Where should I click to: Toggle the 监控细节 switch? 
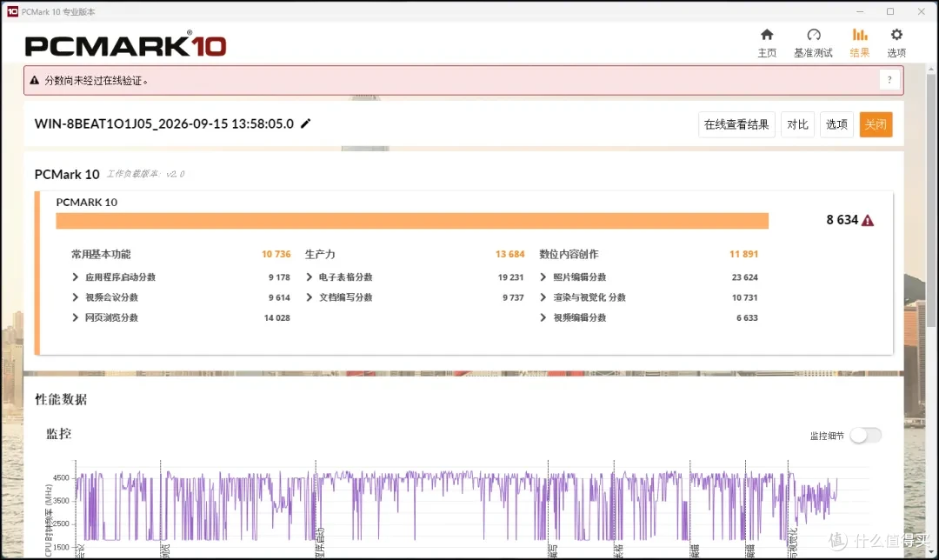pyautogui.click(x=865, y=436)
